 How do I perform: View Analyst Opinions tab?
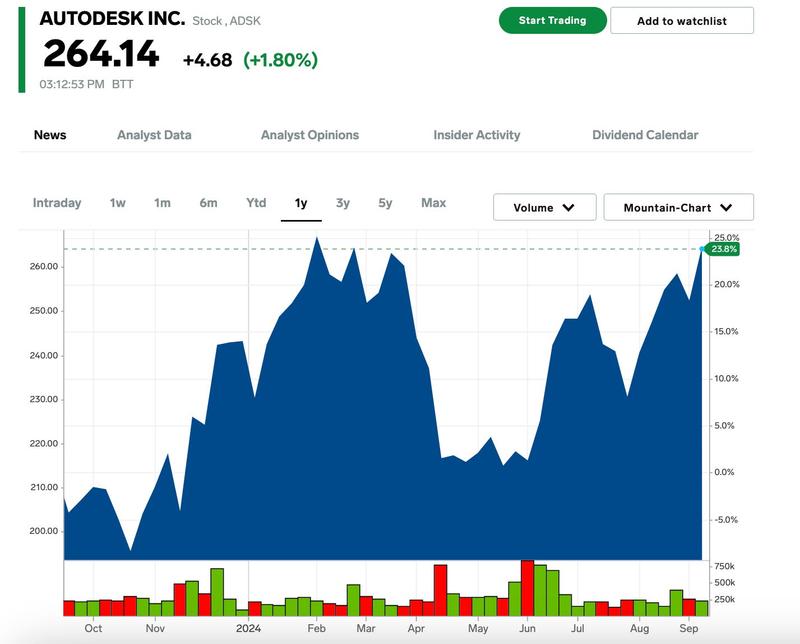pos(310,135)
